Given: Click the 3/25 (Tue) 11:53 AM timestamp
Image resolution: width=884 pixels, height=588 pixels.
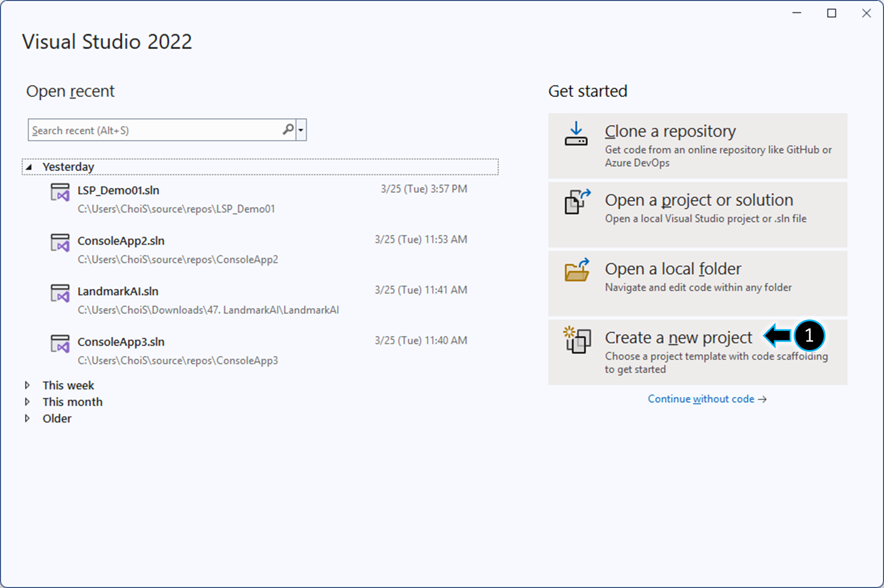Looking at the screenshot, I should (x=421, y=240).
